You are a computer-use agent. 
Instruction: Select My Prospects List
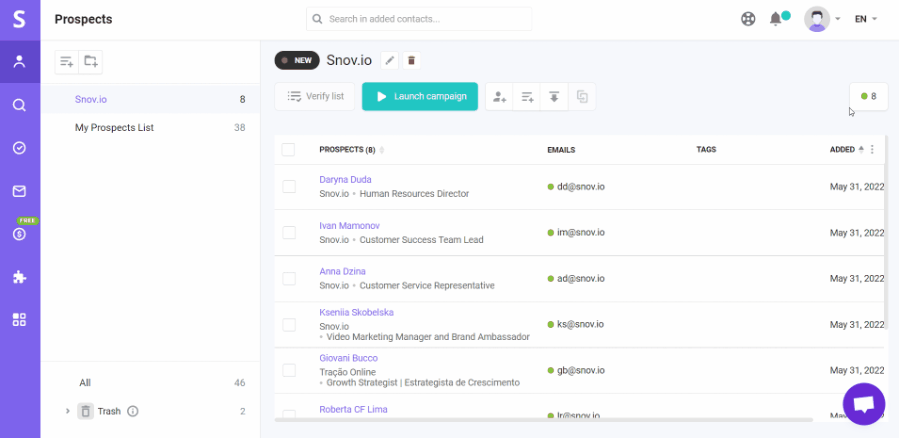click(x=150, y=127)
